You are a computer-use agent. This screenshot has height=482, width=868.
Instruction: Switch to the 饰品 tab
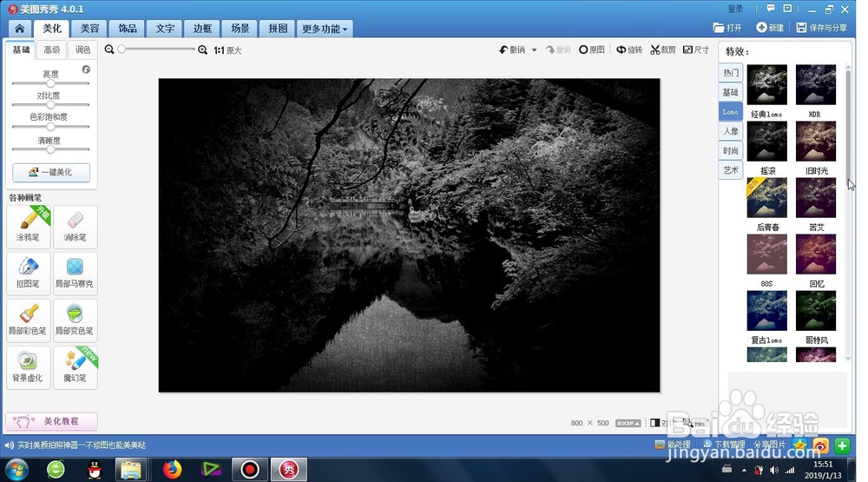pos(128,29)
